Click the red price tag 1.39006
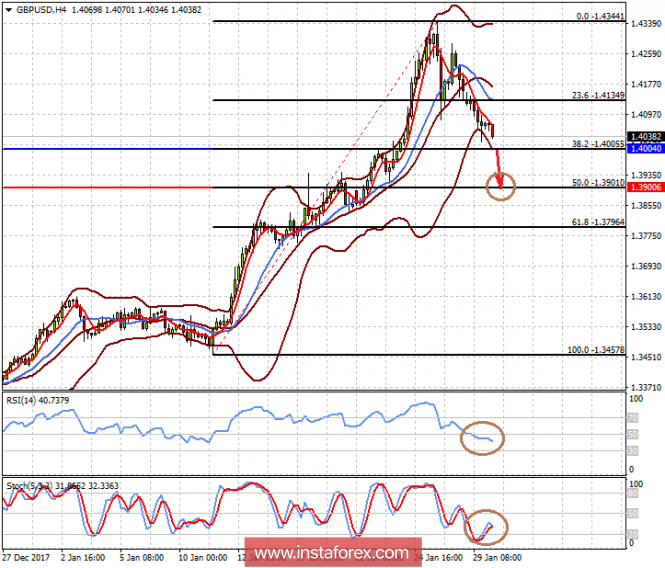The image size is (665, 568). click(645, 187)
